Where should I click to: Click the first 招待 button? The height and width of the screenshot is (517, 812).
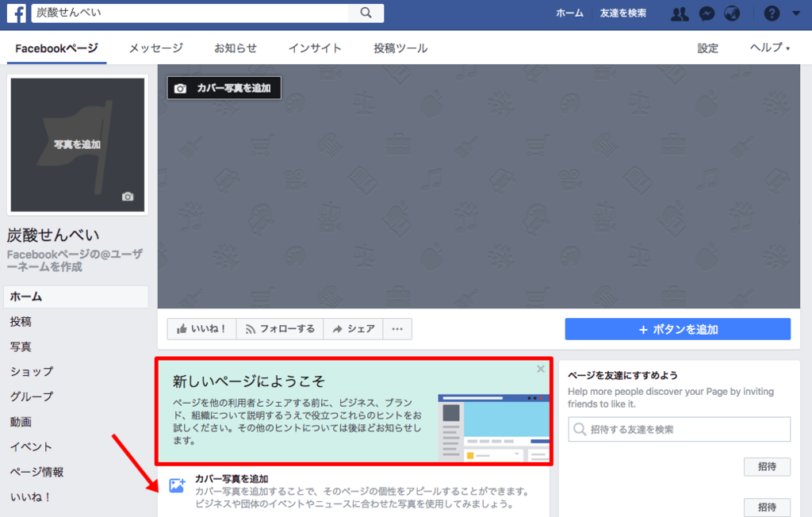[767, 467]
